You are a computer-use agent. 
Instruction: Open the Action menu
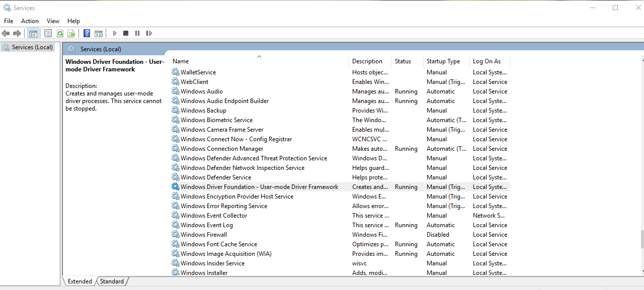tap(30, 21)
